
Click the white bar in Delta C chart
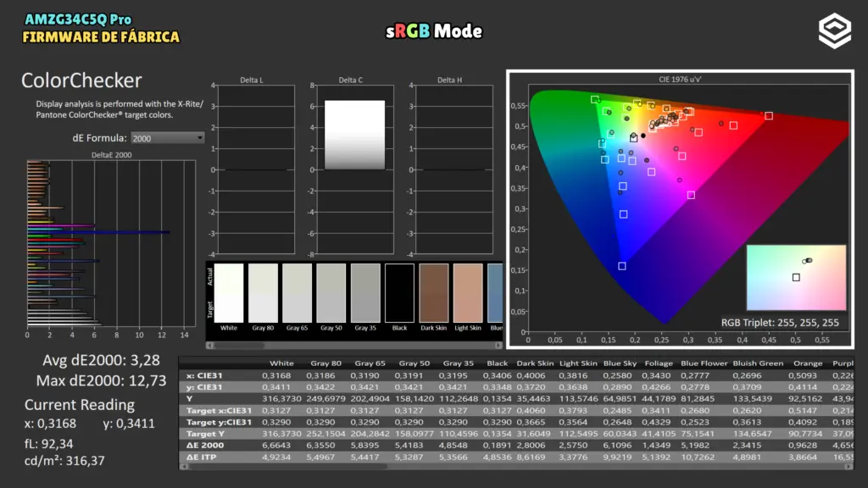point(354,135)
